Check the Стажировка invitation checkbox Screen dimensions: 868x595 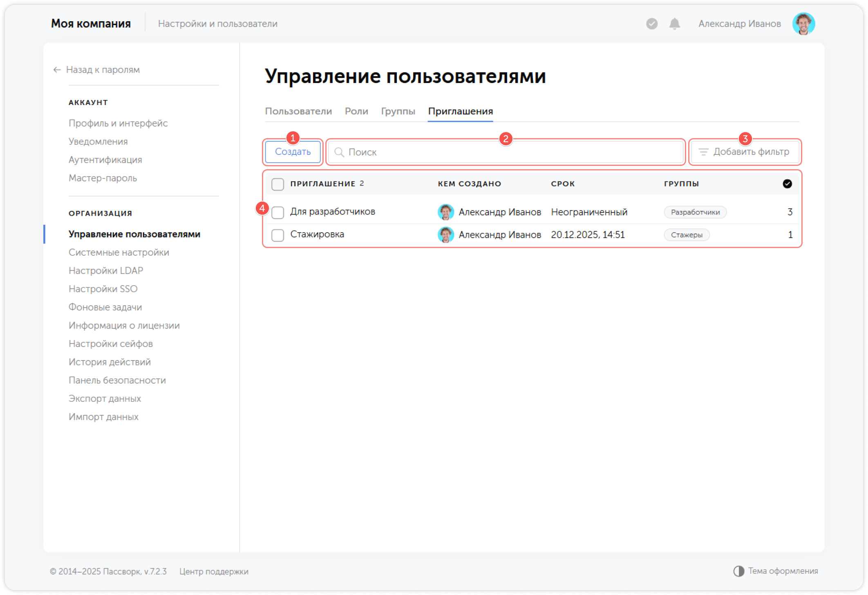pyautogui.click(x=277, y=235)
